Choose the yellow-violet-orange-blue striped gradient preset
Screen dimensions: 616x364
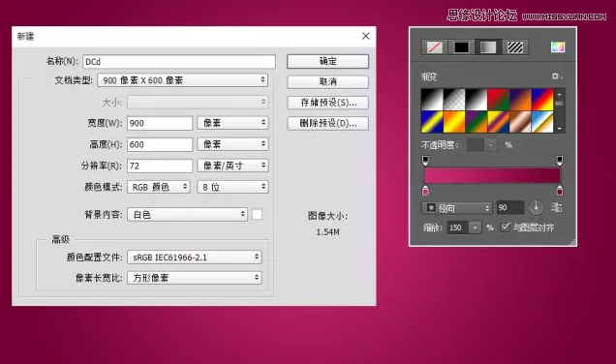click(498, 122)
